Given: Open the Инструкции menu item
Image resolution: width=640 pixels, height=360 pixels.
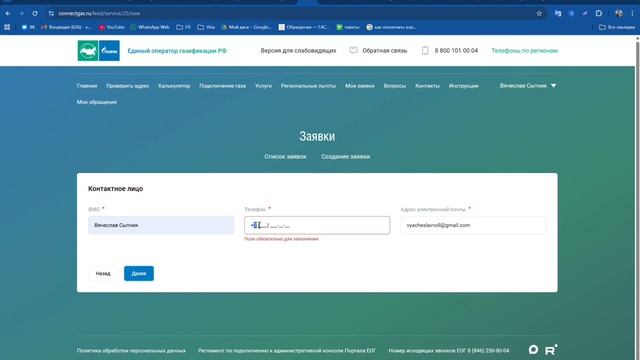Looking at the screenshot, I should point(463,86).
